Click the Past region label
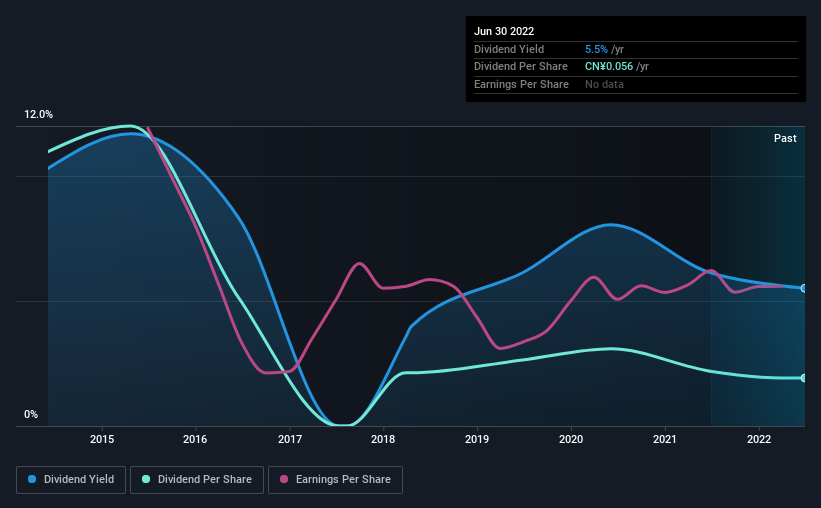821x508 pixels. [785, 138]
